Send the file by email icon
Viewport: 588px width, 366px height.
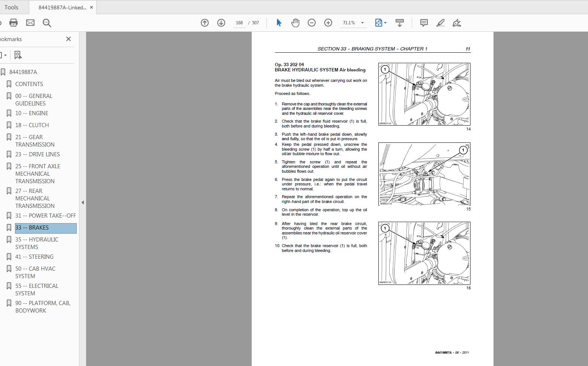tap(30, 23)
